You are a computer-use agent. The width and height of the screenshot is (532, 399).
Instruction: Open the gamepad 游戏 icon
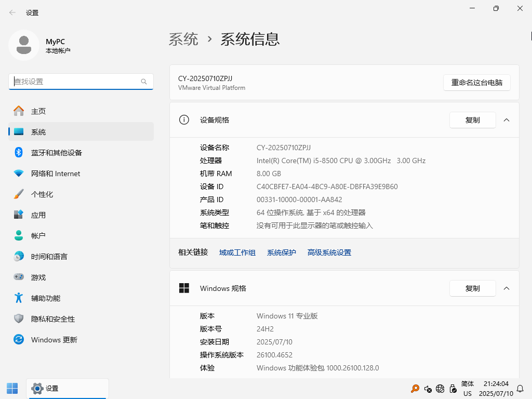pyautogui.click(x=19, y=277)
